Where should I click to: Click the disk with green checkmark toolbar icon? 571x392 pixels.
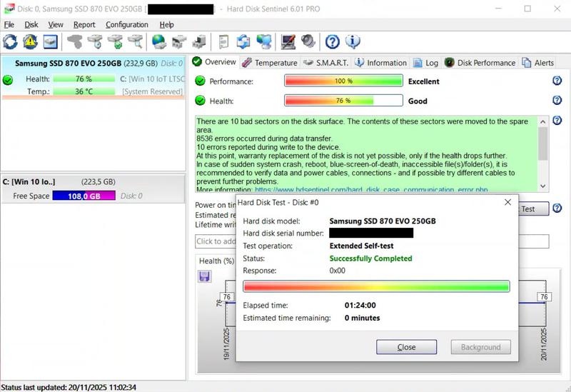pos(116,41)
